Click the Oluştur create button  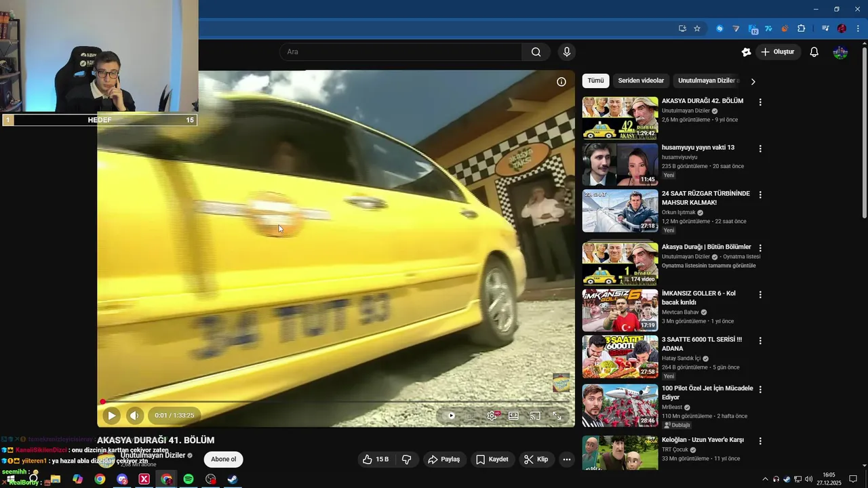778,52
